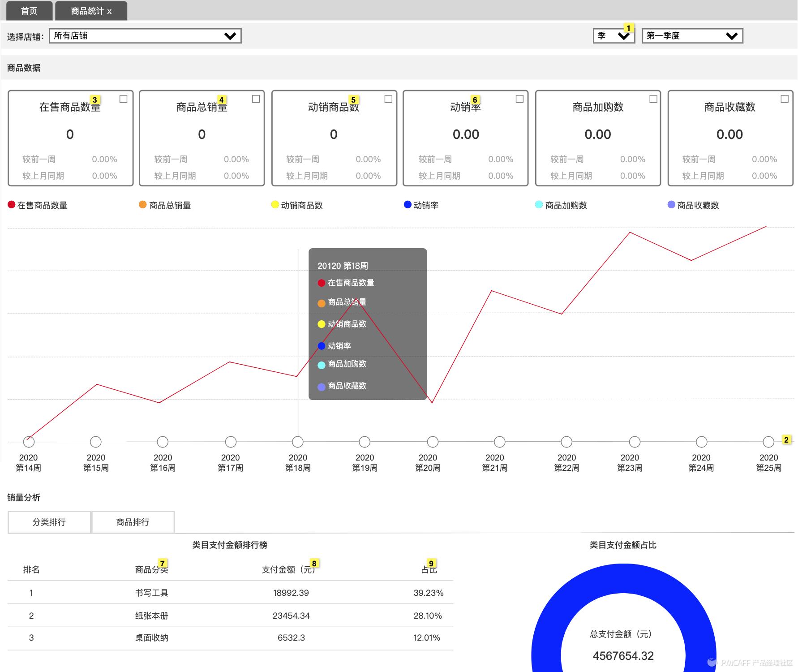Click the orange 商品总销量 legend dot
This screenshot has height=672, width=798.
(x=143, y=205)
